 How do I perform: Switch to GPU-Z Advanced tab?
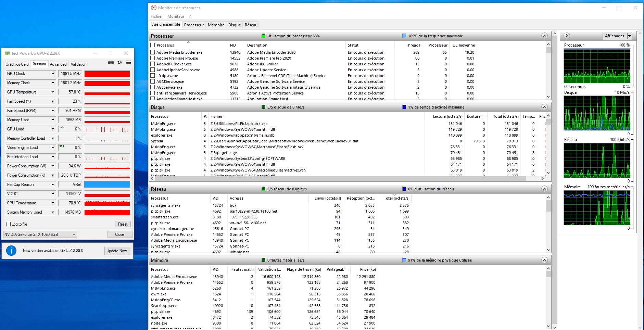coord(58,64)
